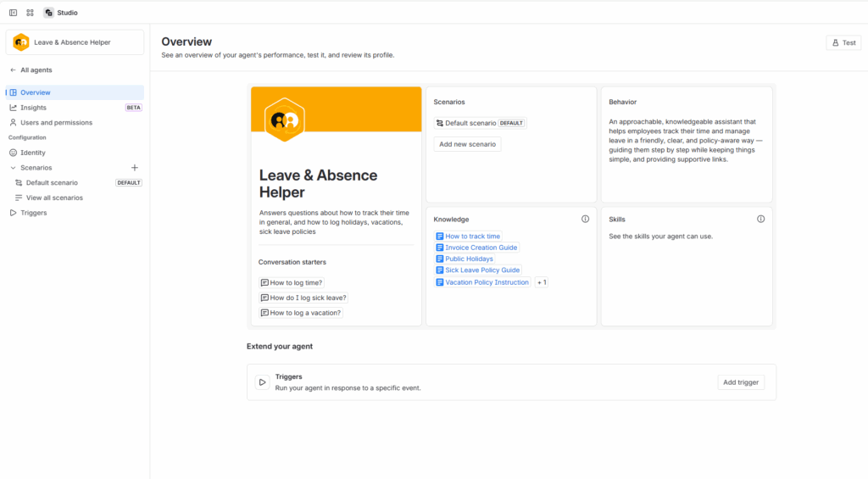Open the Knowledge info icon
868x479 pixels.
point(585,219)
